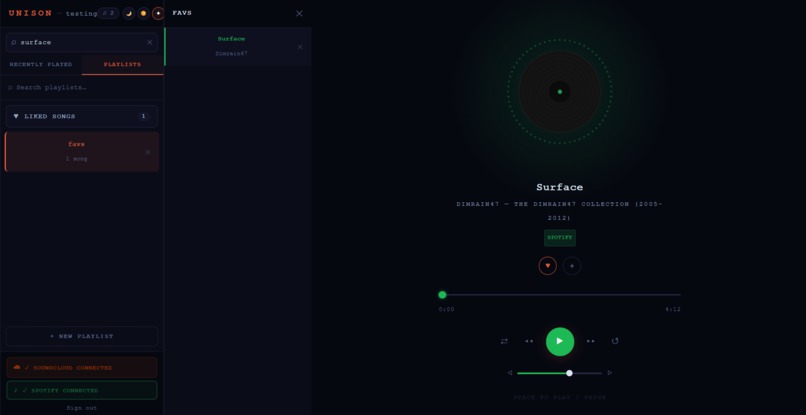Sign out of the account
The image size is (806, 415).
pos(82,408)
